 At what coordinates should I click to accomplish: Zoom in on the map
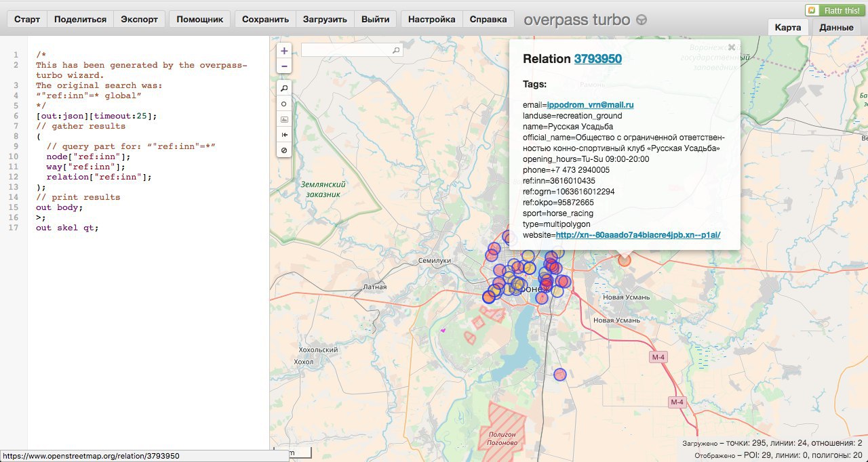284,51
